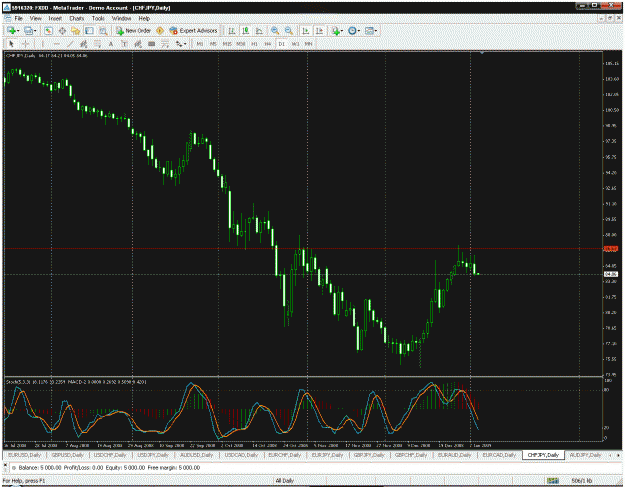Switch timeframe to H1
625x487 pixels.
click(x=254, y=44)
